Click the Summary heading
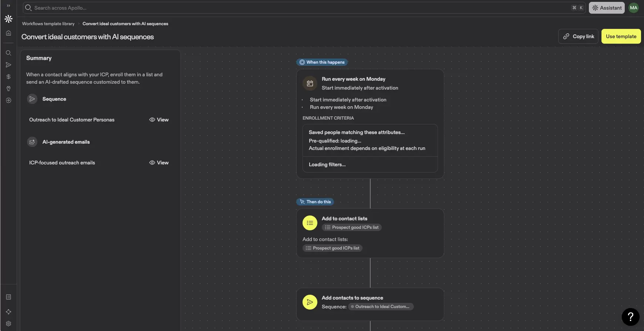 pos(39,58)
